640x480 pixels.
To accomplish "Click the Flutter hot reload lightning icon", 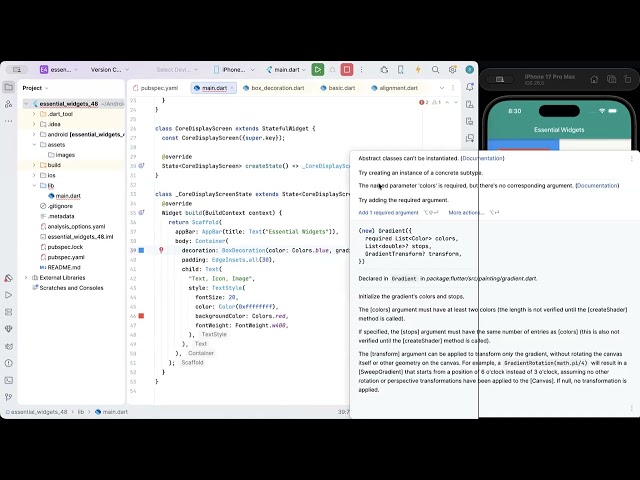I will [x=418, y=70].
